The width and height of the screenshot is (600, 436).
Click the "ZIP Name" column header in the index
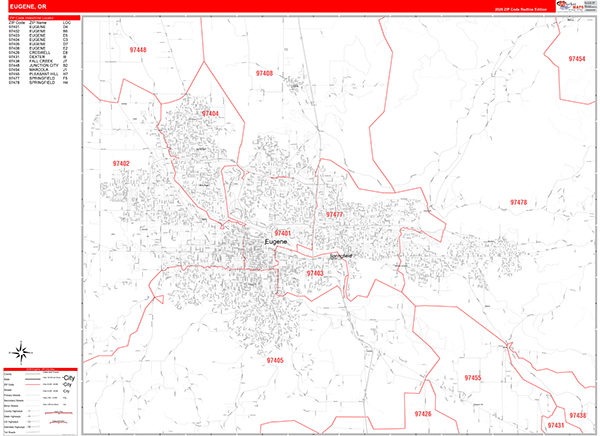point(38,23)
